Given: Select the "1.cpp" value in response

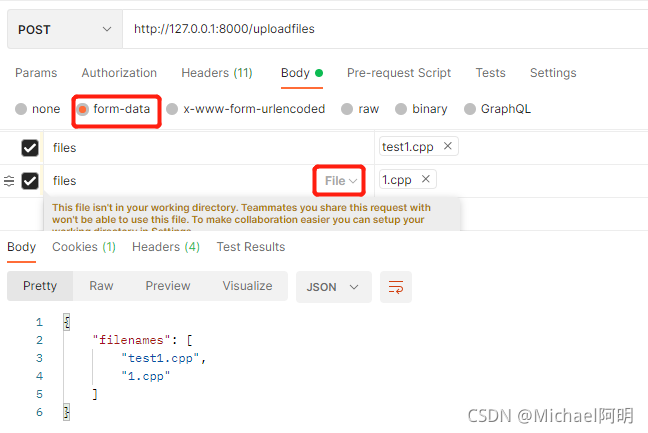Looking at the screenshot, I should point(145,376).
